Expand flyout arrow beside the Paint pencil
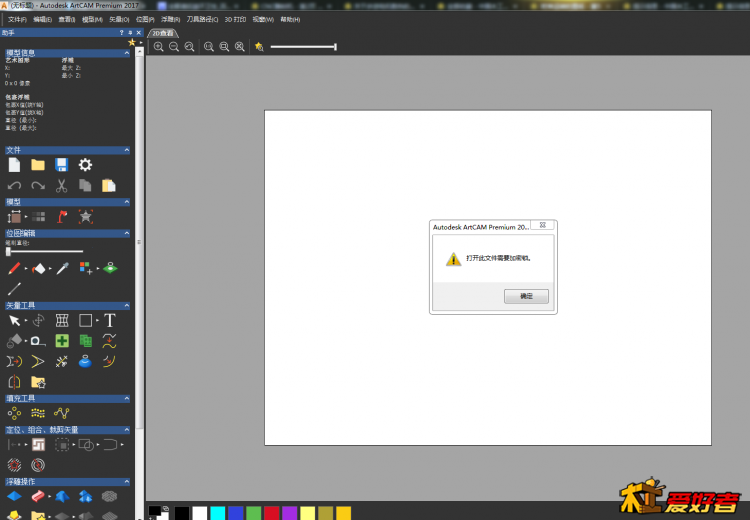The height and width of the screenshot is (520, 750). tap(26, 268)
